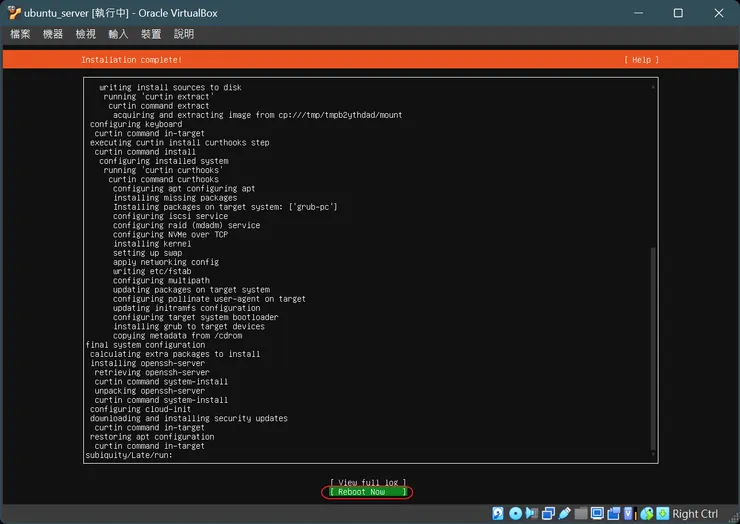The width and height of the screenshot is (740, 524).
Task: Select the 'configuring NVMe over TCP' line
Action: (x=170, y=235)
